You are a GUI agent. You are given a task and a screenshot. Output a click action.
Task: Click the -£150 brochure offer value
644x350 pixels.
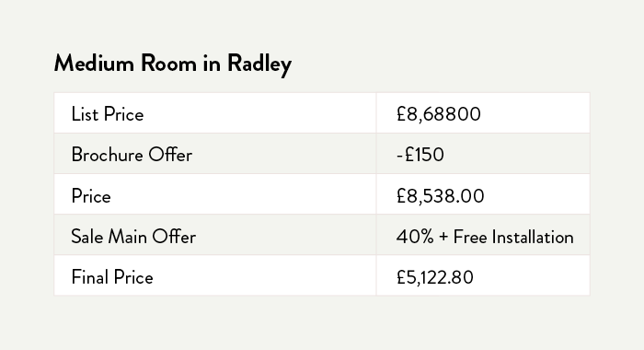tap(420, 155)
